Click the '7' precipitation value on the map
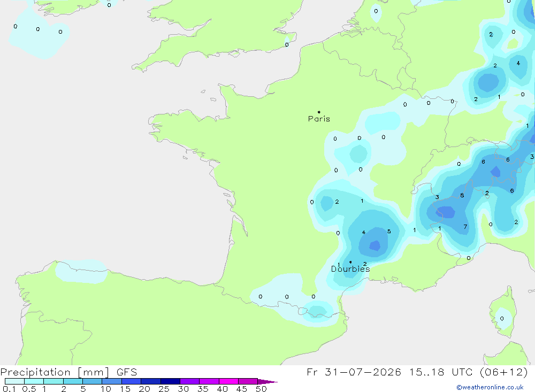The width and height of the screenshot is (535, 392). (465, 227)
